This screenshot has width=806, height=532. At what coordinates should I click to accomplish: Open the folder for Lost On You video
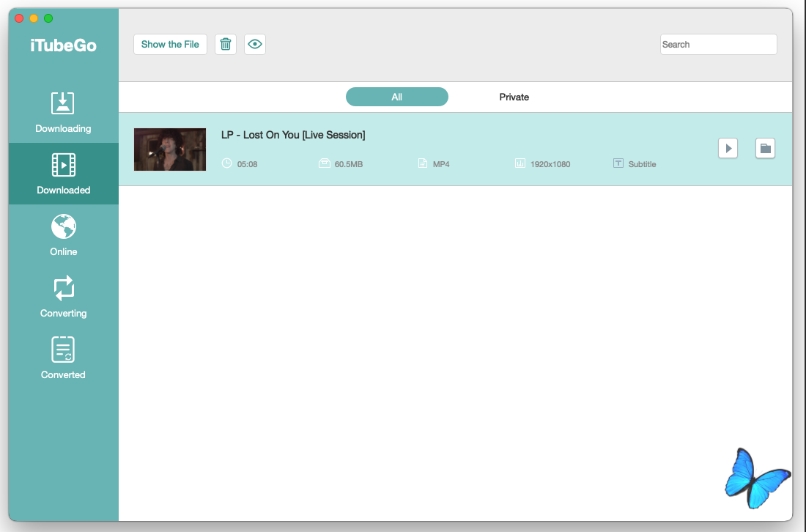coord(766,149)
